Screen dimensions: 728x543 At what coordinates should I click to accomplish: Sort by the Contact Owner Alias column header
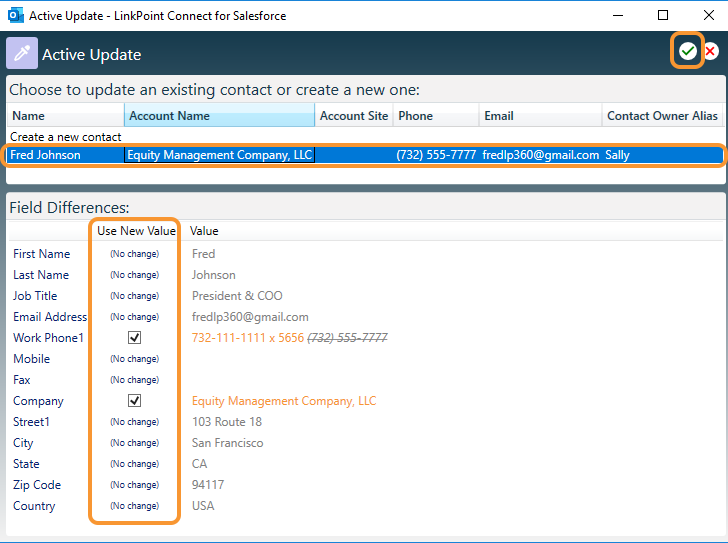pyautogui.click(x=663, y=116)
